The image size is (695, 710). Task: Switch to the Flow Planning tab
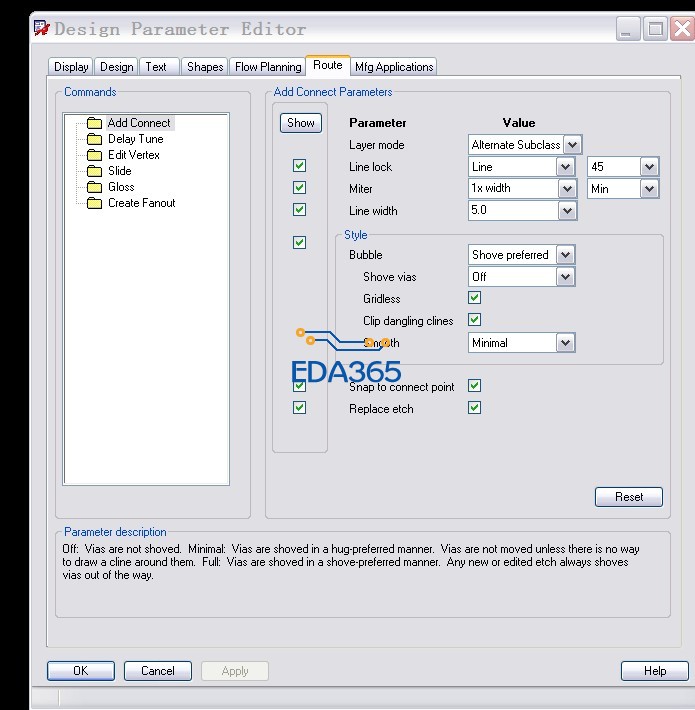click(268, 67)
